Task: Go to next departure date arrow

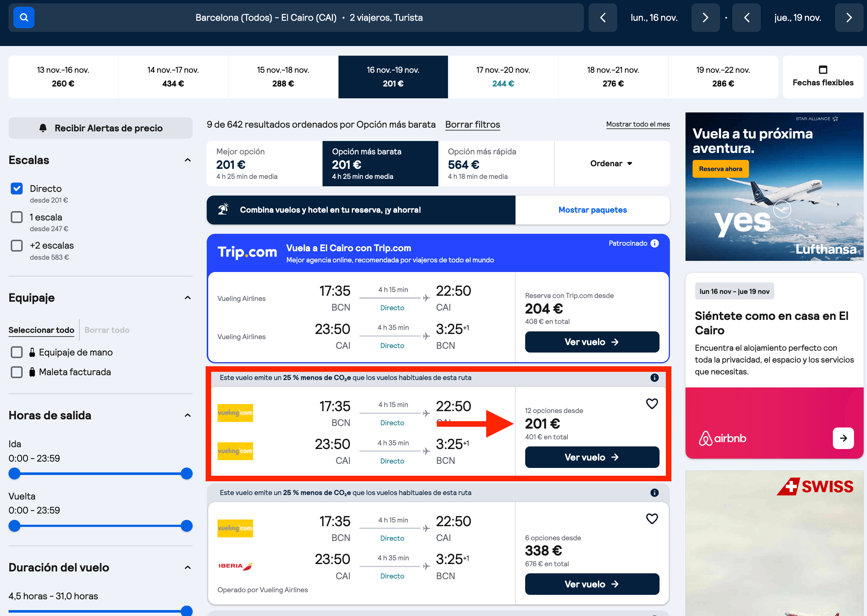Action: click(706, 17)
